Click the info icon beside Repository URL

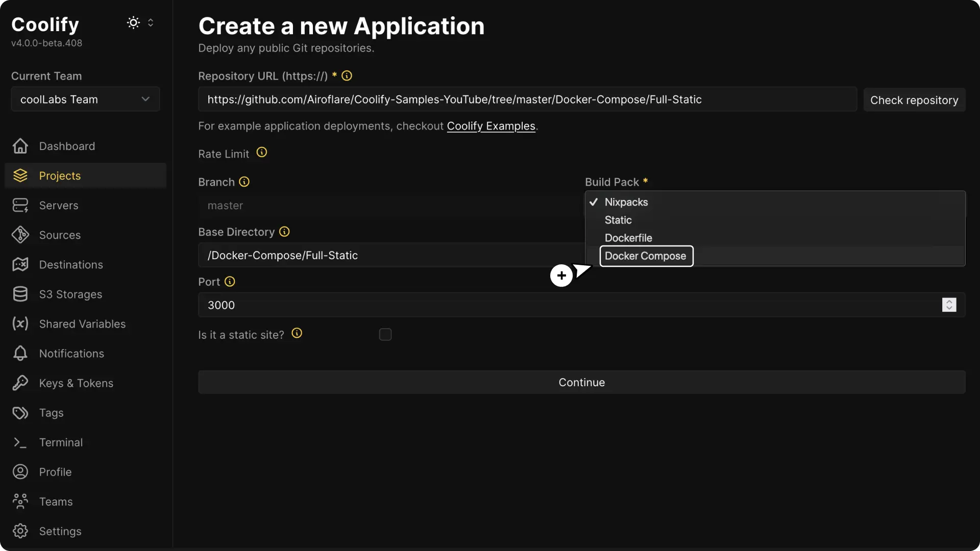point(347,76)
